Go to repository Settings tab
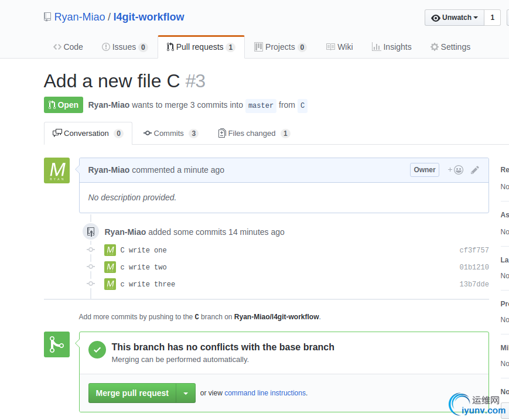The width and height of the screenshot is (509, 420). pos(450,47)
